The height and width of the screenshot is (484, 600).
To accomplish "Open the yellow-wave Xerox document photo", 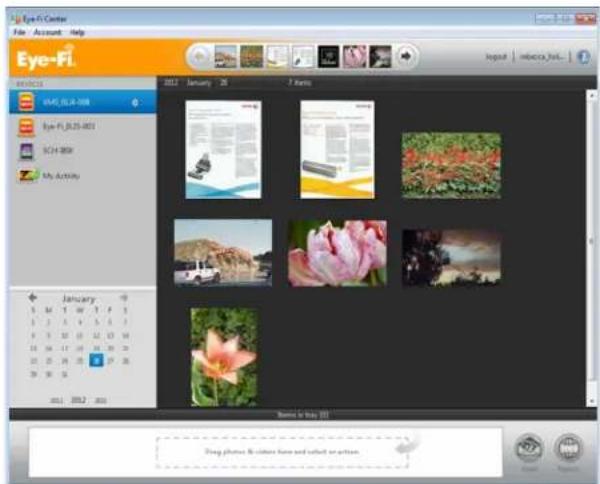I will [x=338, y=150].
